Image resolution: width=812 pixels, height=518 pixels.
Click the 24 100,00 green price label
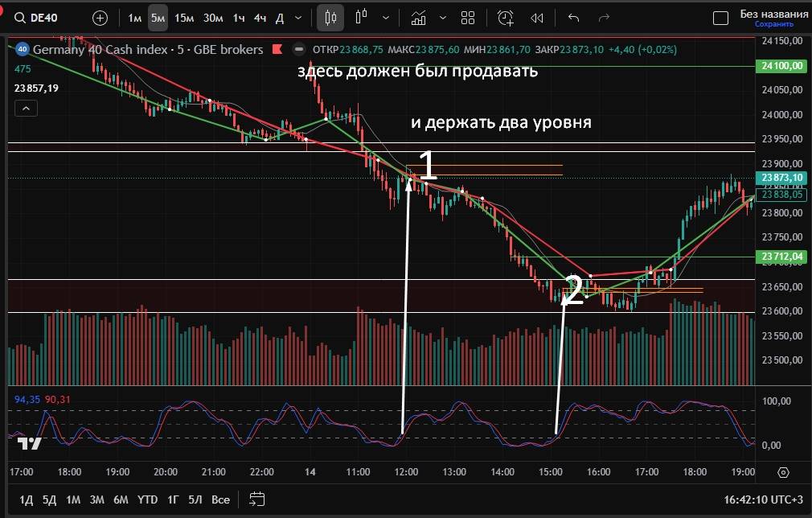(x=781, y=67)
